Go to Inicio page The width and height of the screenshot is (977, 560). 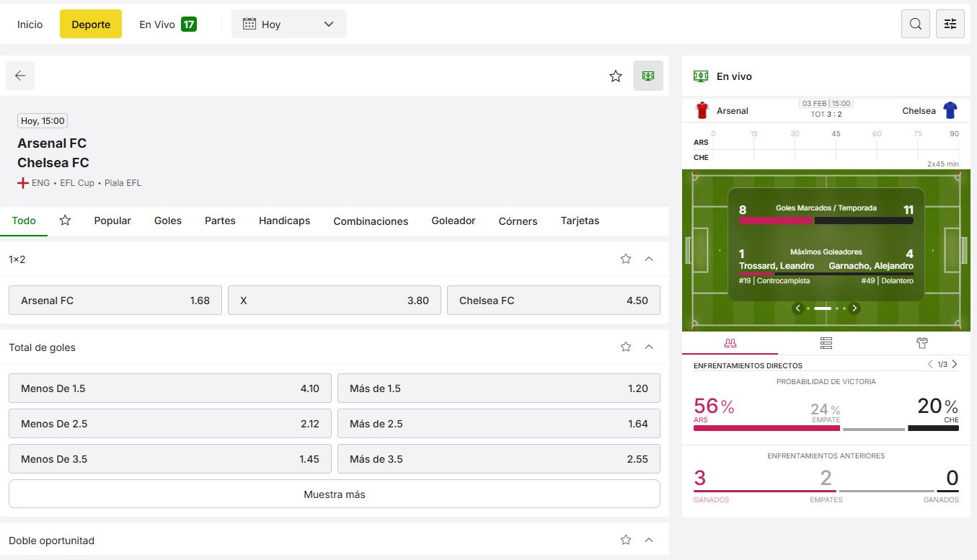(x=30, y=24)
